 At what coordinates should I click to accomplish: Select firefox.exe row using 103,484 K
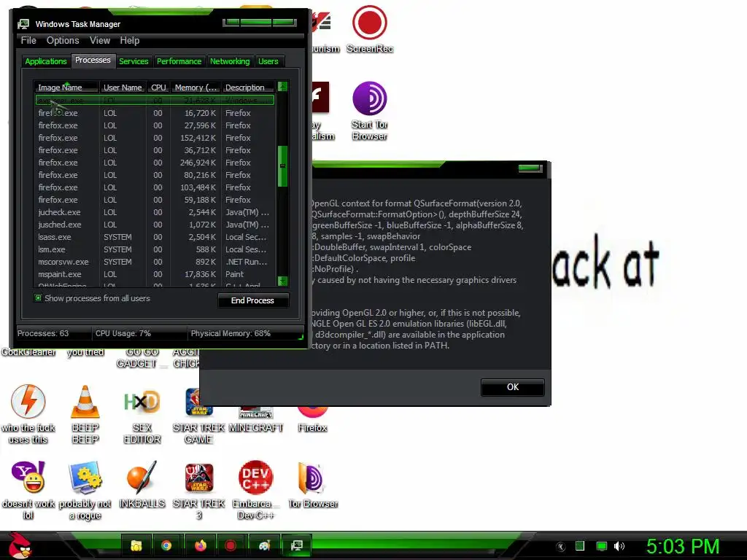coord(155,187)
